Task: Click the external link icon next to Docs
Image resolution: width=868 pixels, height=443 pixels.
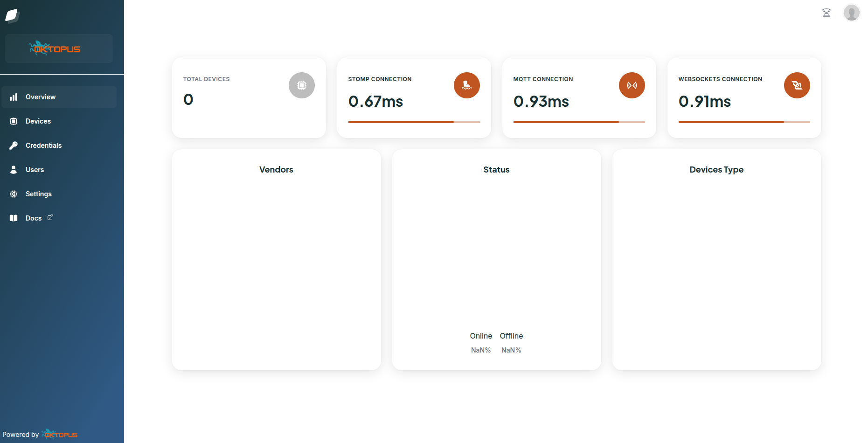Action: (x=50, y=217)
